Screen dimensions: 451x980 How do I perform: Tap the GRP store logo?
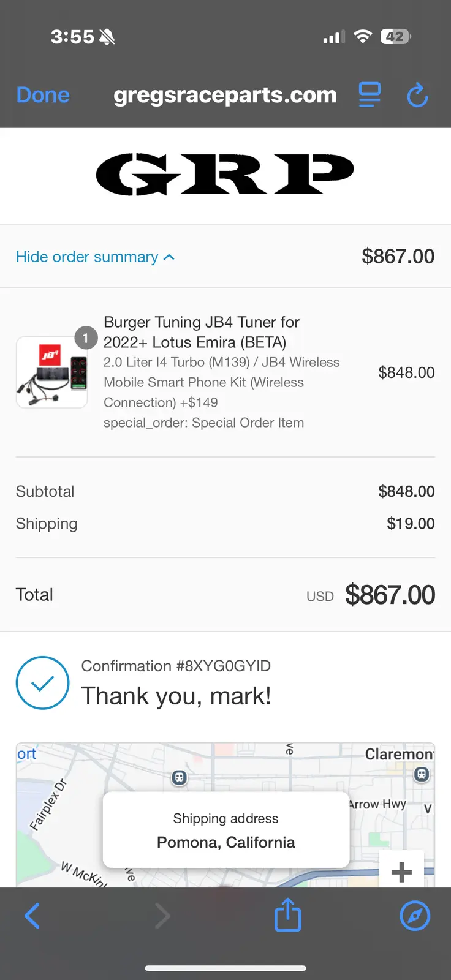point(225,174)
